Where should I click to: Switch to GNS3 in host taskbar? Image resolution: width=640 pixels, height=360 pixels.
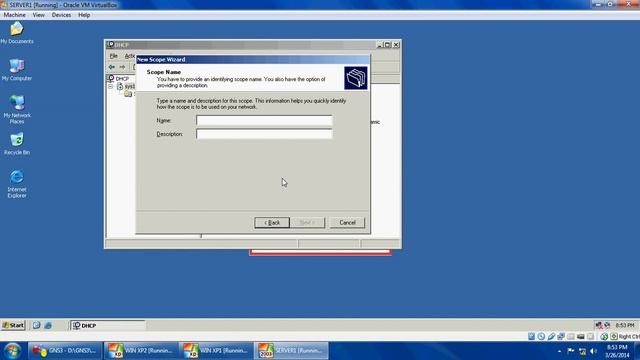pyautogui.click(x=65, y=351)
